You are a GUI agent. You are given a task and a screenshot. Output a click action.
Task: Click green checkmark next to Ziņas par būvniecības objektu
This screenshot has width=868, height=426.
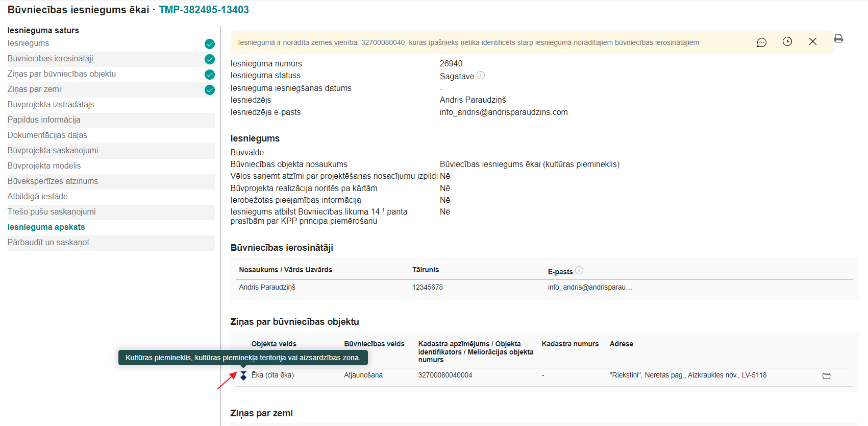click(210, 75)
